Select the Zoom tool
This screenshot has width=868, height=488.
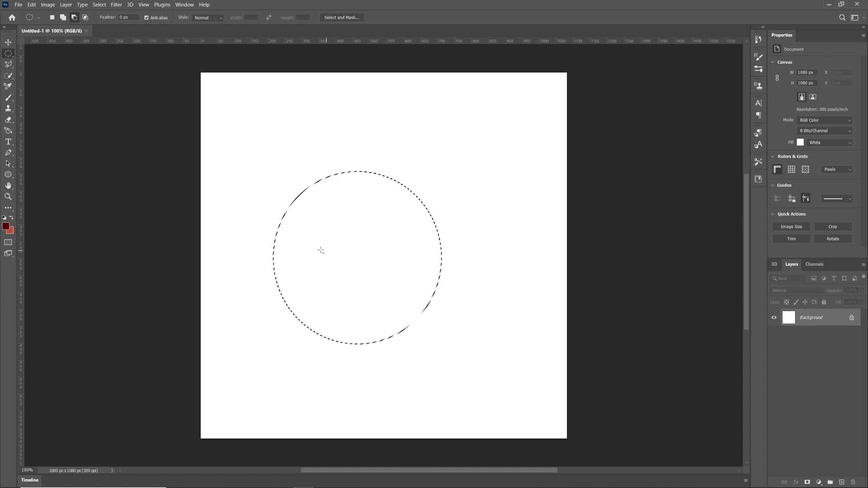pos(8,197)
